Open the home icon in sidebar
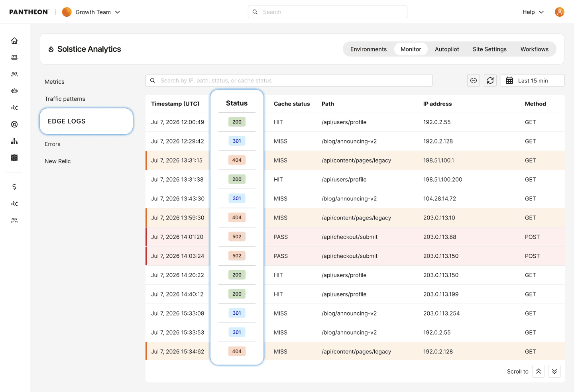Image resolution: width=574 pixels, height=392 pixels. pyautogui.click(x=14, y=41)
